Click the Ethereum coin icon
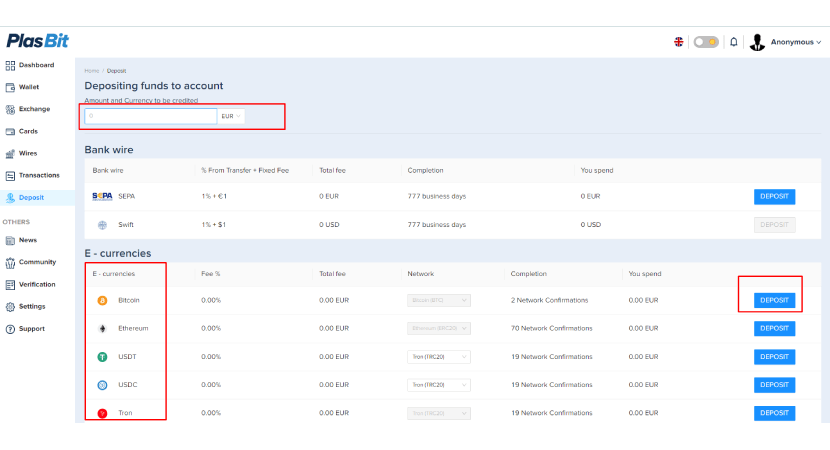This screenshot has width=830, height=450. [102, 329]
